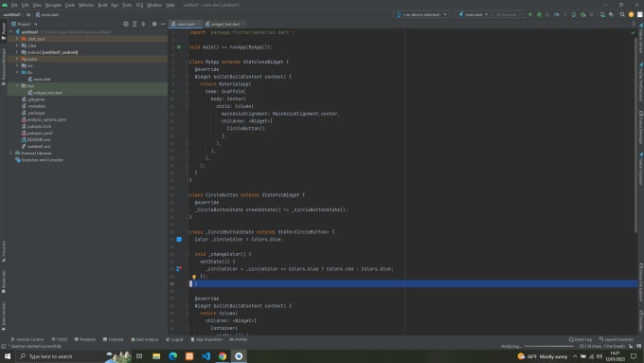This screenshot has width=644, height=363.
Task: Toggle fold at void _changeColor() line
Action: [x=188, y=254]
